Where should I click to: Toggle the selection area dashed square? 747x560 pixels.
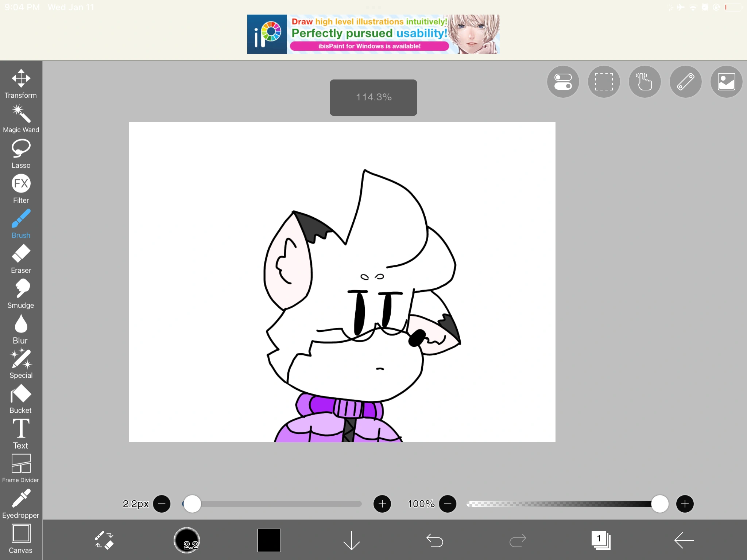coord(604,82)
